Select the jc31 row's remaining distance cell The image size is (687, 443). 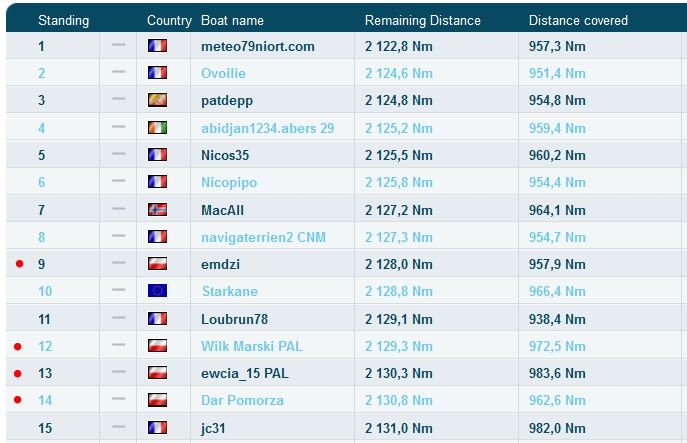(x=398, y=428)
